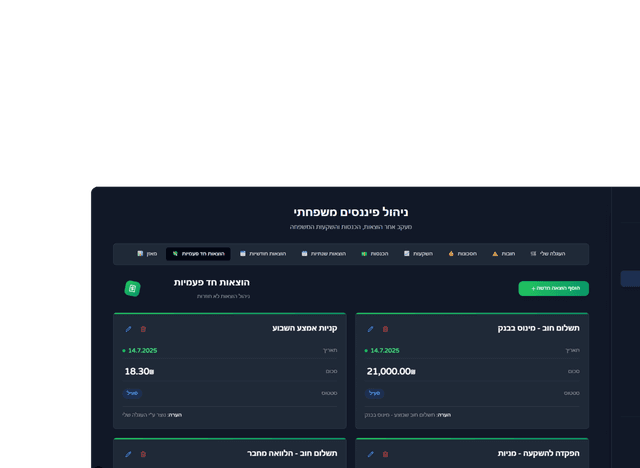Click pencil icon on הלוואה מחבר card
The height and width of the screenshot is (468, 640).
(128, 454)
